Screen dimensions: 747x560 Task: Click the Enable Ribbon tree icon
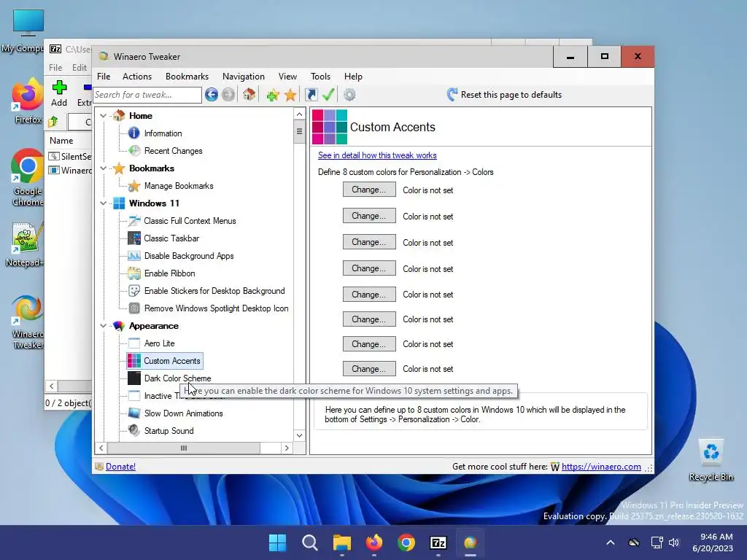tap(134, 273)
